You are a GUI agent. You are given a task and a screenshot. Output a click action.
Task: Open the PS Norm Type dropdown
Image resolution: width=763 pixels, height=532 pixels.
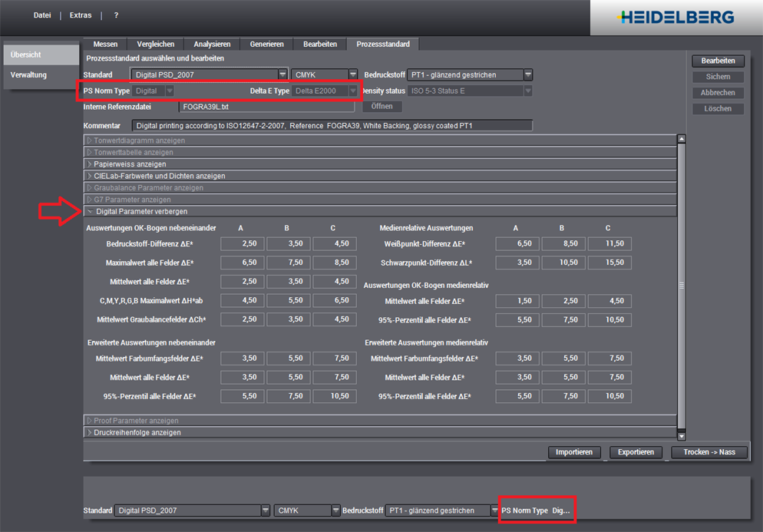point(153,91)
